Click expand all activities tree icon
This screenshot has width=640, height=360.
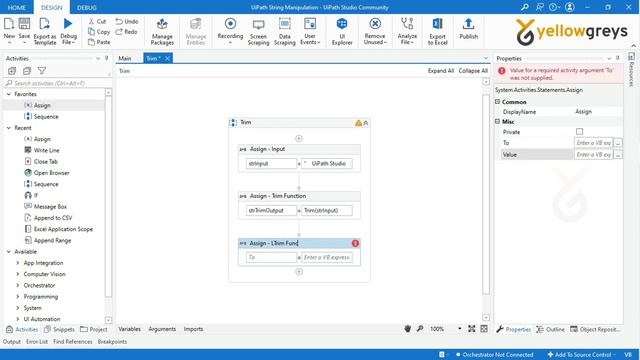point(12,71)
